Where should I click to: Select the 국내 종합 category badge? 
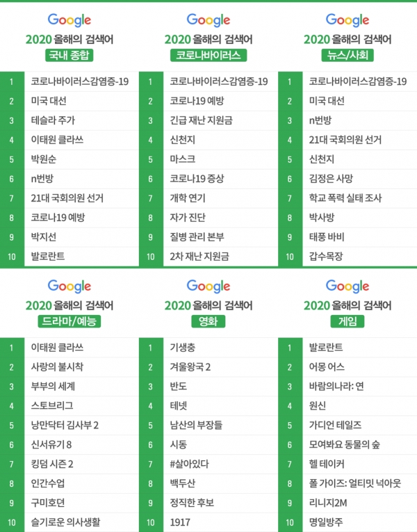[x=69, y=56]
